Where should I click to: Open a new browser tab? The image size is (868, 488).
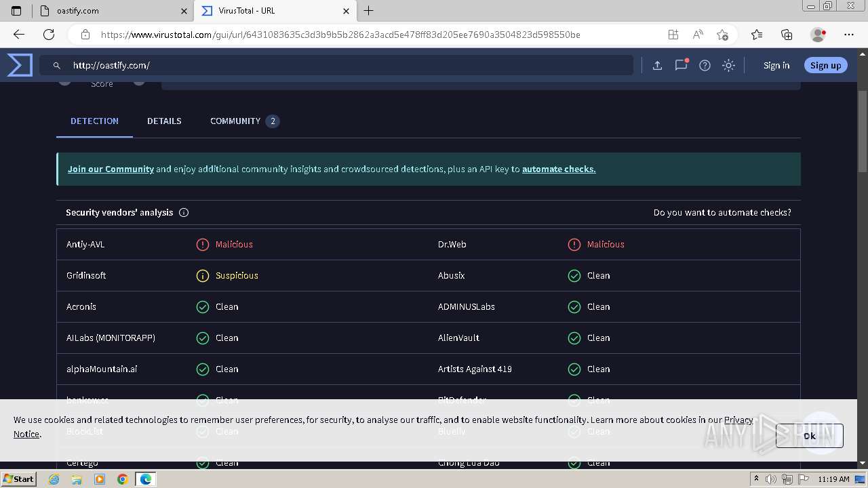coord(368,11)
